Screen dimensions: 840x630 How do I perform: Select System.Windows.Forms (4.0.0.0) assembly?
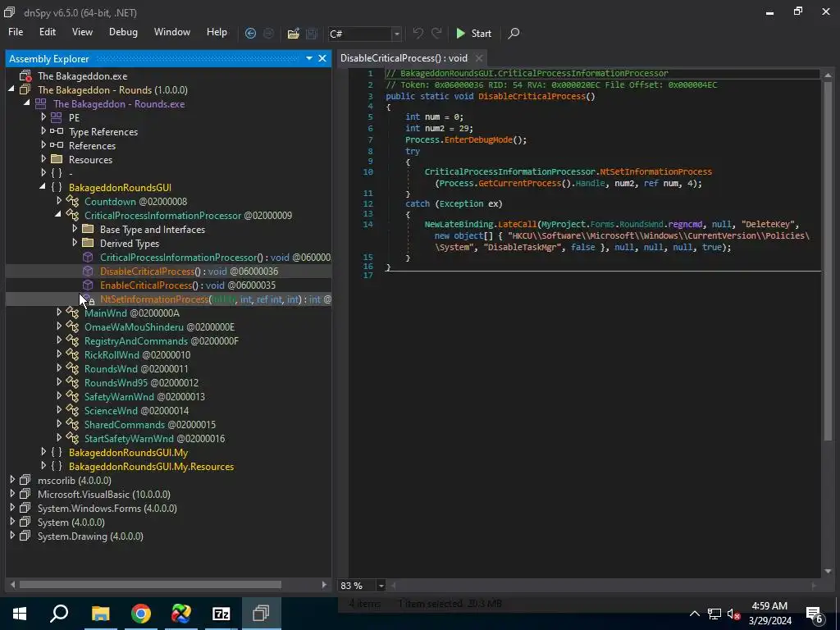tap(107, 508)
